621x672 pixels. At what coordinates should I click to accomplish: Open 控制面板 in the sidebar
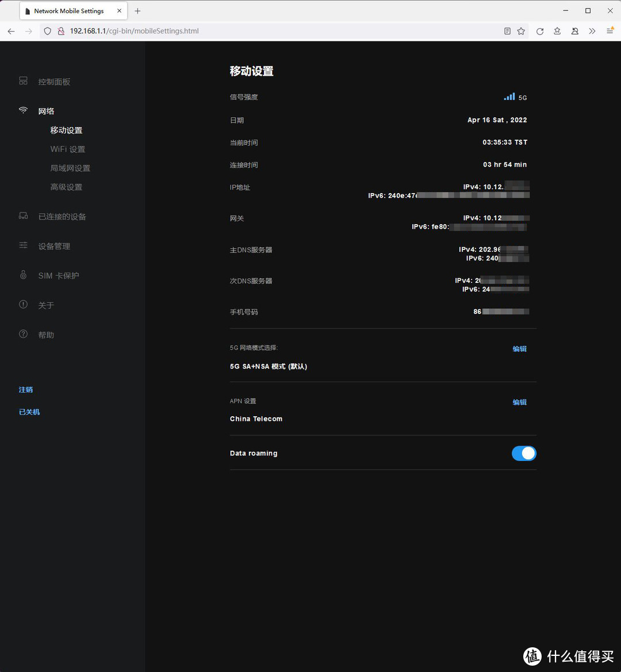point(54,82)
